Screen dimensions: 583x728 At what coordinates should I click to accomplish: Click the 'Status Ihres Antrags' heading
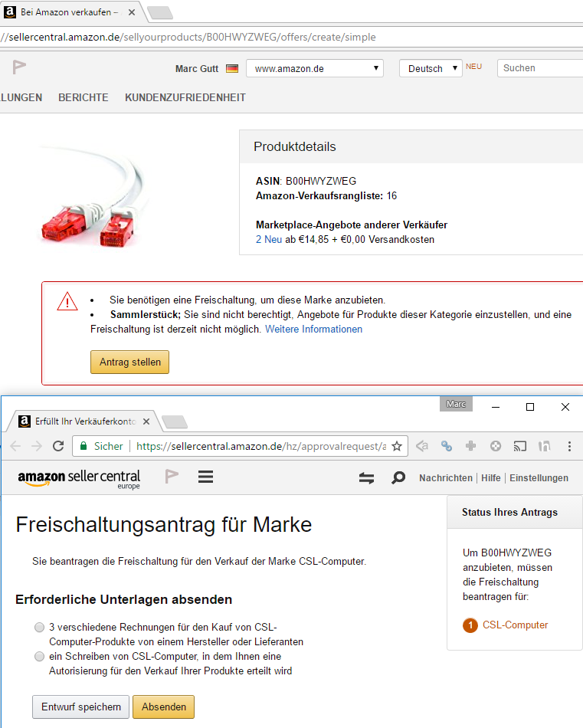click(509, 512)
